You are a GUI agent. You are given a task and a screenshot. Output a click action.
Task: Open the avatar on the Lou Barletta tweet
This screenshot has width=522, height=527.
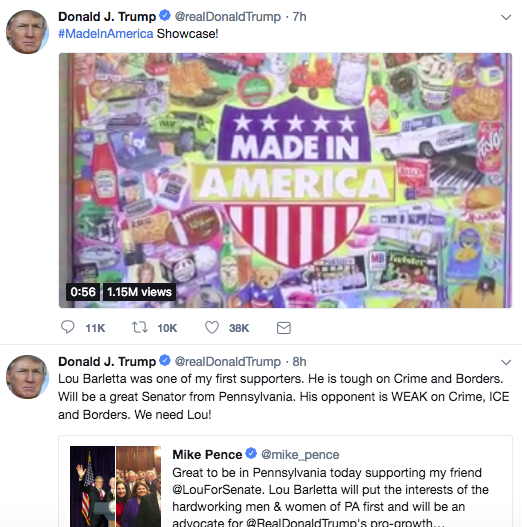coord(27,377)
